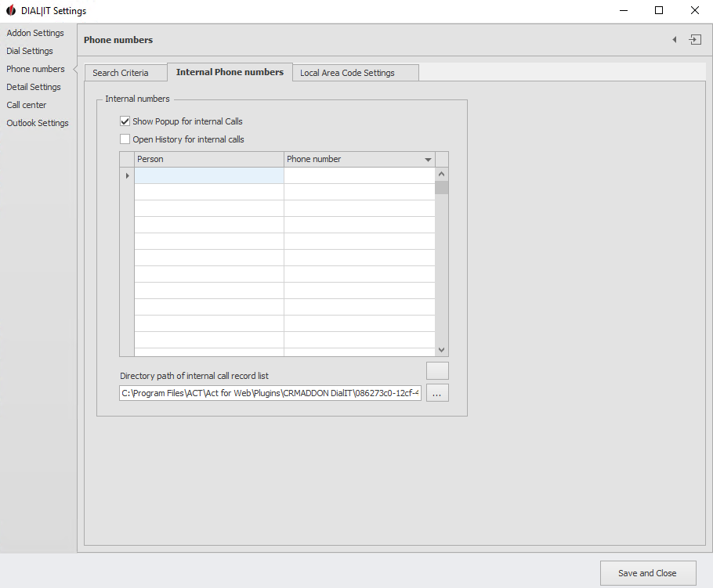Click the DIAL|IT app logo icon
The width and height of the screenshot is (713, 588).
(11, 10)
